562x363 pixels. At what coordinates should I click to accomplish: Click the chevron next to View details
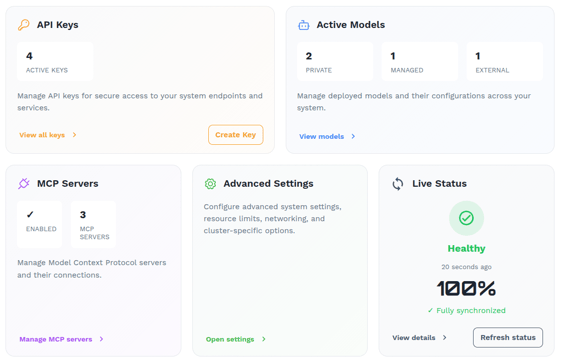click(x=444, y=338)
